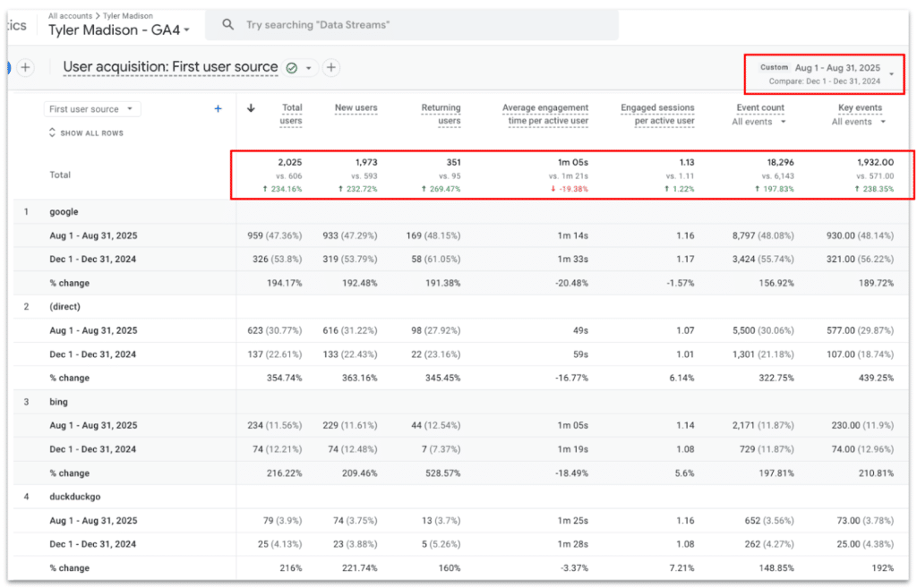Click the add comparison plus icon

click(25, 67)
